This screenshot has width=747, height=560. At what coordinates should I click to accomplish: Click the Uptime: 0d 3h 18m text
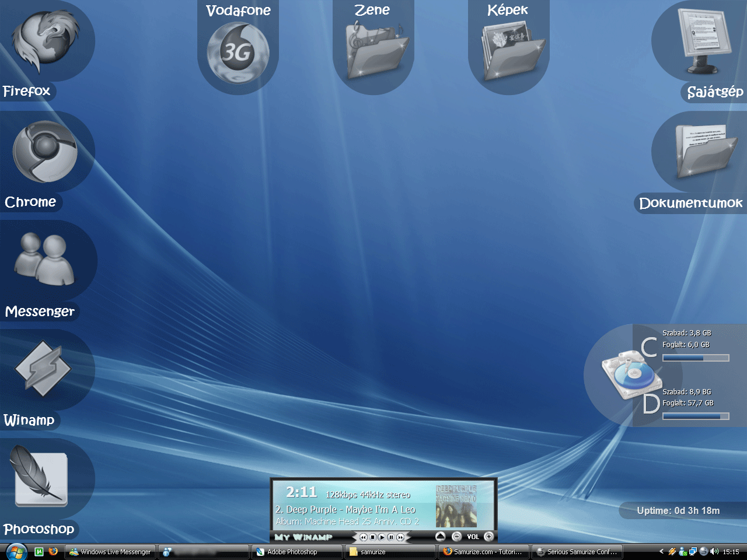[x=678, y=510]
